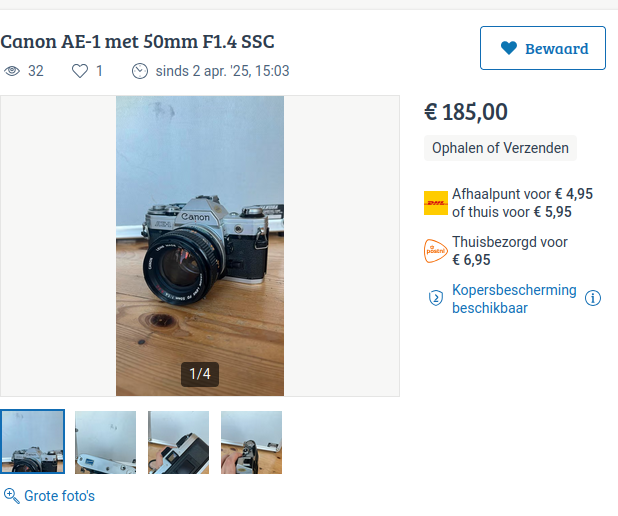This screenshot has height=516, width=618.
Task: Click the magnifier icon for Grote foto's
Action: click(11, 496)
